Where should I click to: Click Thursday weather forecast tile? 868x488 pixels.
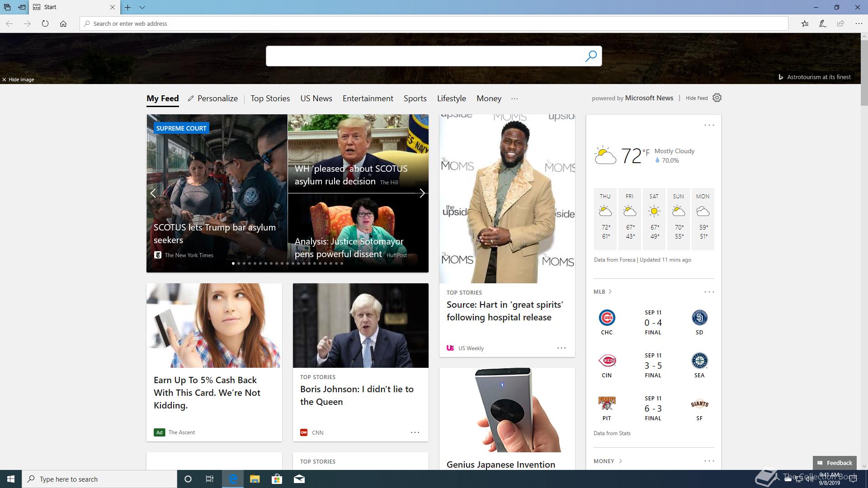pyautogui.click(x=605, y=219)
